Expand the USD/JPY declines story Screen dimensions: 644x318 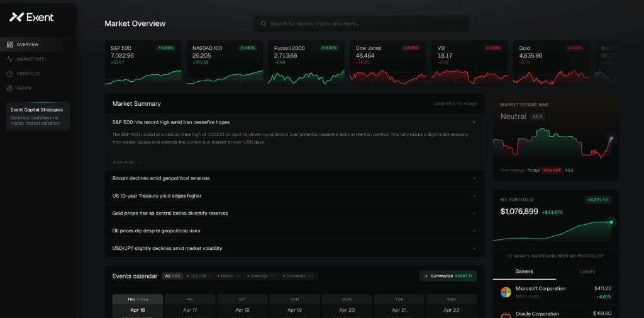pyautogui.click(x=474, y=249)
